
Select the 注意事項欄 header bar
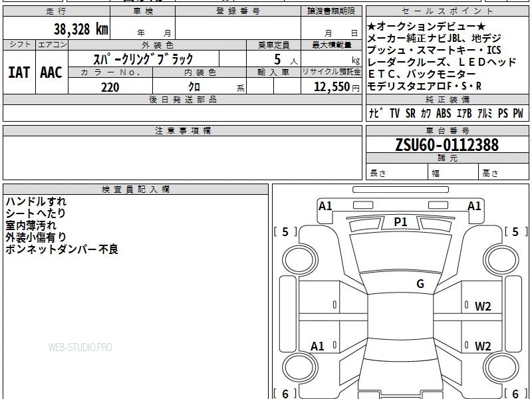(182, 130)
